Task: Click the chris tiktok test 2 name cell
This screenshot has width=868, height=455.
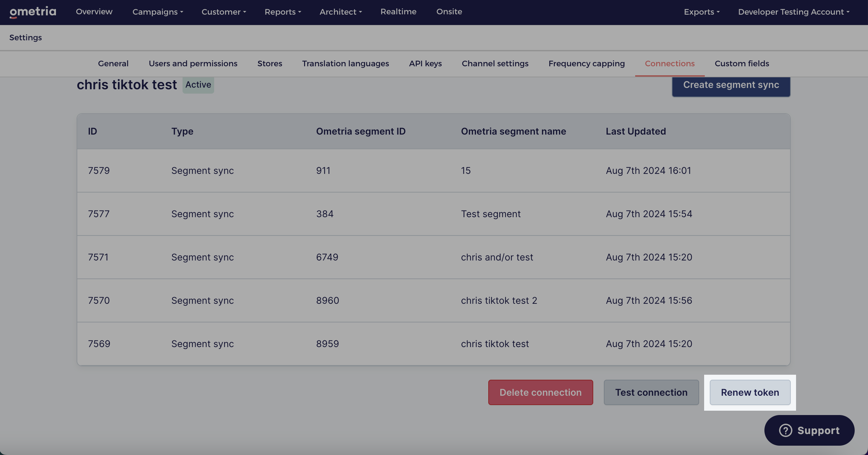Action: coord(499,300)
